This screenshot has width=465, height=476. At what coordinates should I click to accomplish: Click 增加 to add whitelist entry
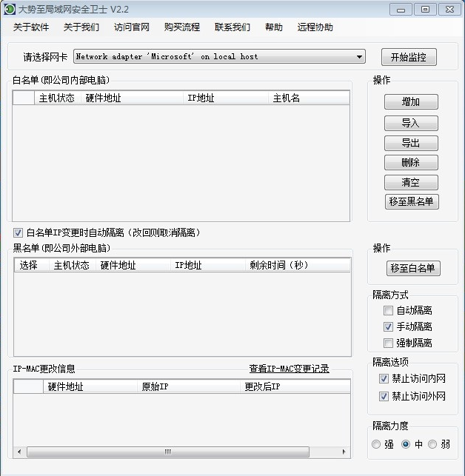pos(411,101)
